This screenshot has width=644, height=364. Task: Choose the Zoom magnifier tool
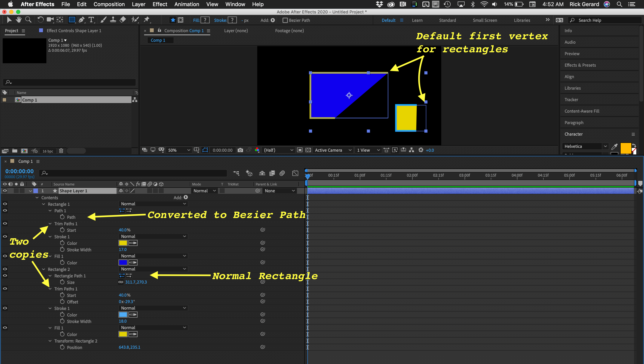point(28,20)
